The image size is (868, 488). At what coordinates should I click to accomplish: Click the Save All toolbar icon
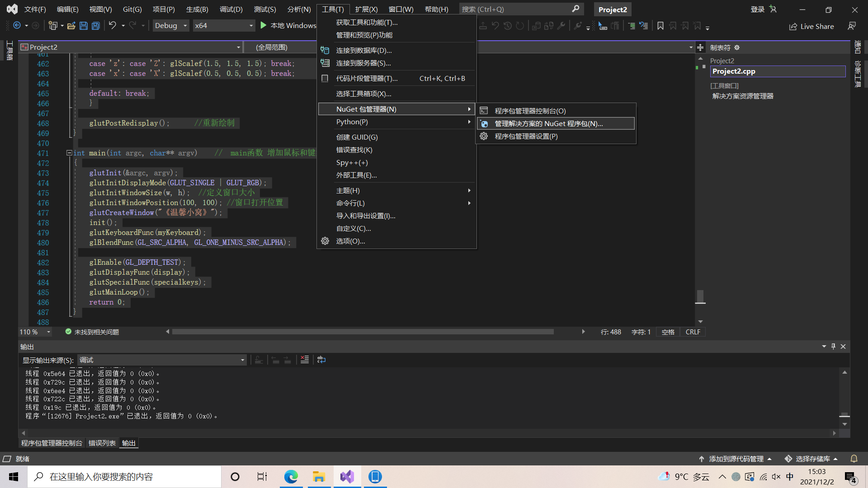click(96, 26)
